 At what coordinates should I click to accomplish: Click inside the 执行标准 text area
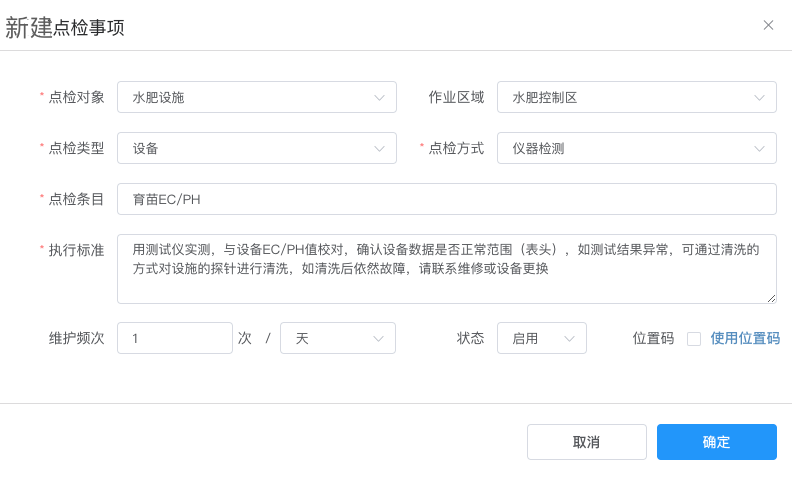coord(447,269)
